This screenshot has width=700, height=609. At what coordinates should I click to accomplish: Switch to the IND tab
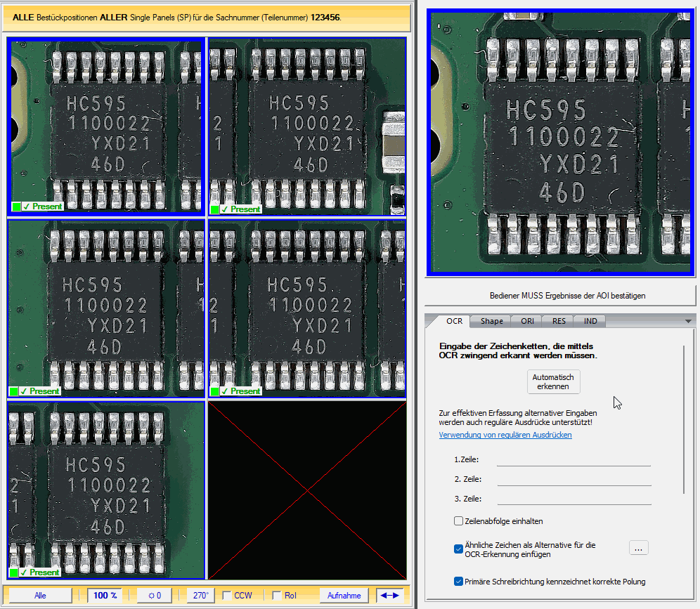pyautogui.click(x=590, y=321)
